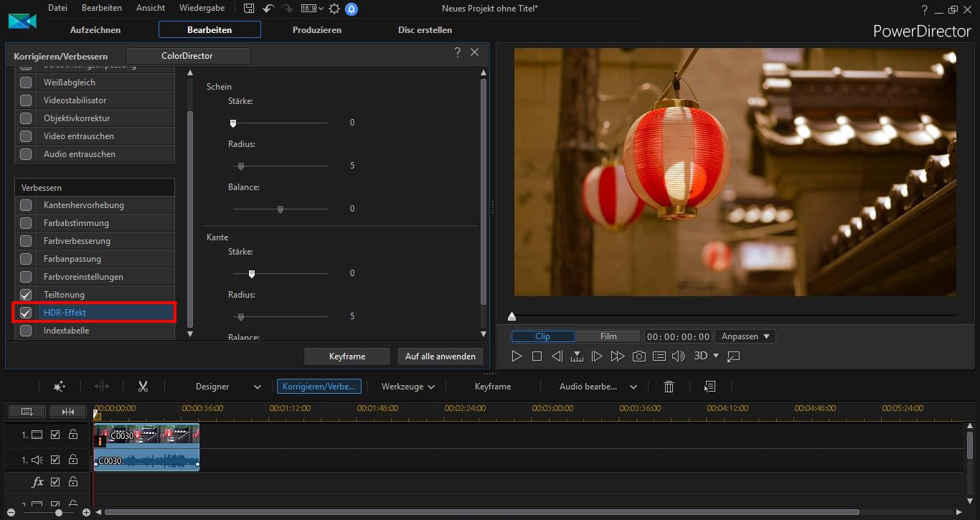The image size is (980, 520).
Task: Open the Ansicht menu
Action: coord(151,8)
